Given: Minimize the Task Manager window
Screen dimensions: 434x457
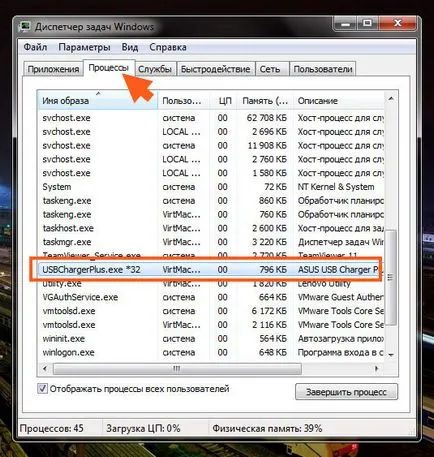Looking at the screenshot, I should 345,24.
